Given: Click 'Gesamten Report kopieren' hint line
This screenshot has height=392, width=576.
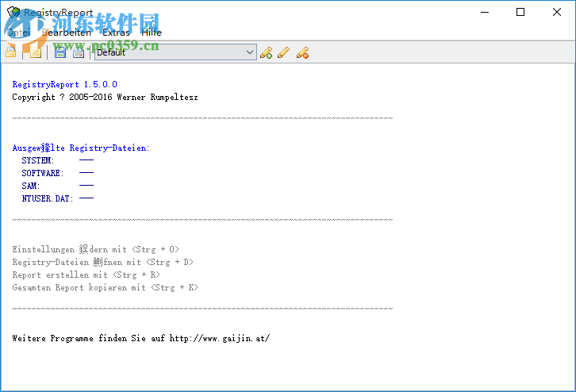Looking at the screenshot, I should [x=105, y=287].
